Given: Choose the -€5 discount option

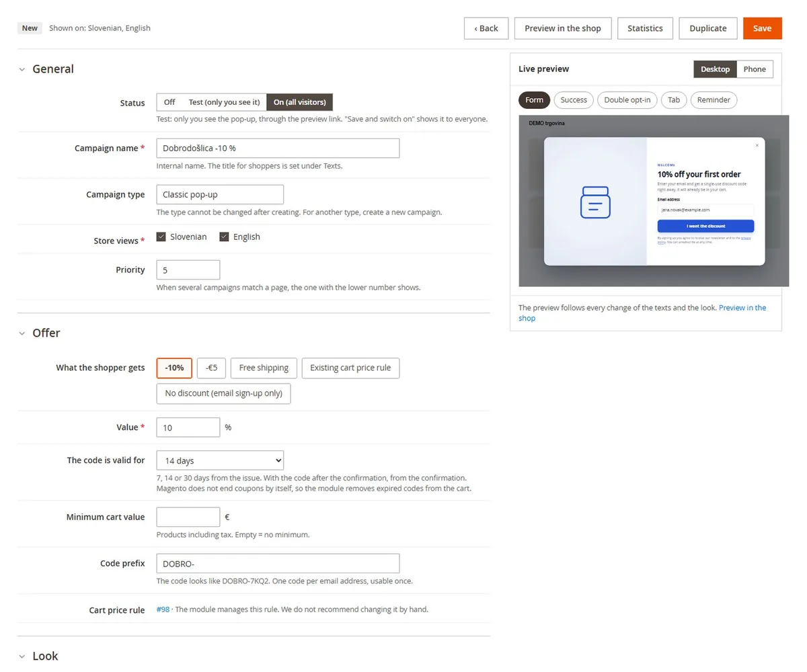Looking at the screenshot, I should click(211, 368).
